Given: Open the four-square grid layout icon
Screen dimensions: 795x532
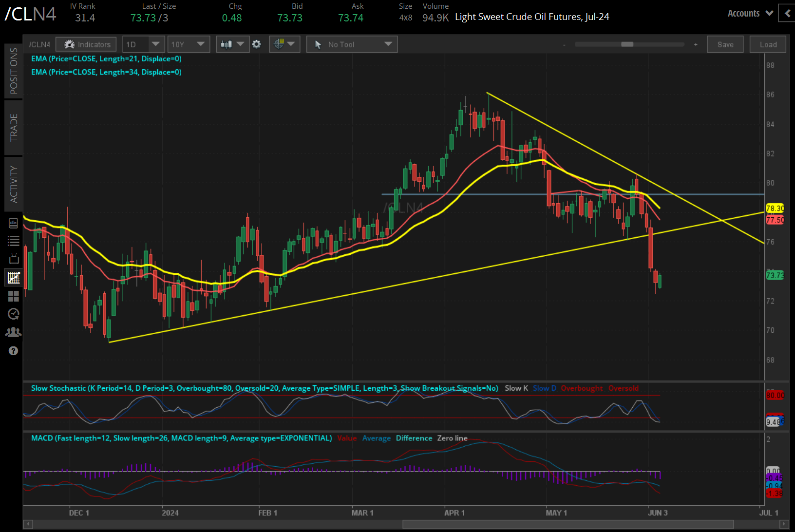Looking at the screenshot, I should pos(14,296).
